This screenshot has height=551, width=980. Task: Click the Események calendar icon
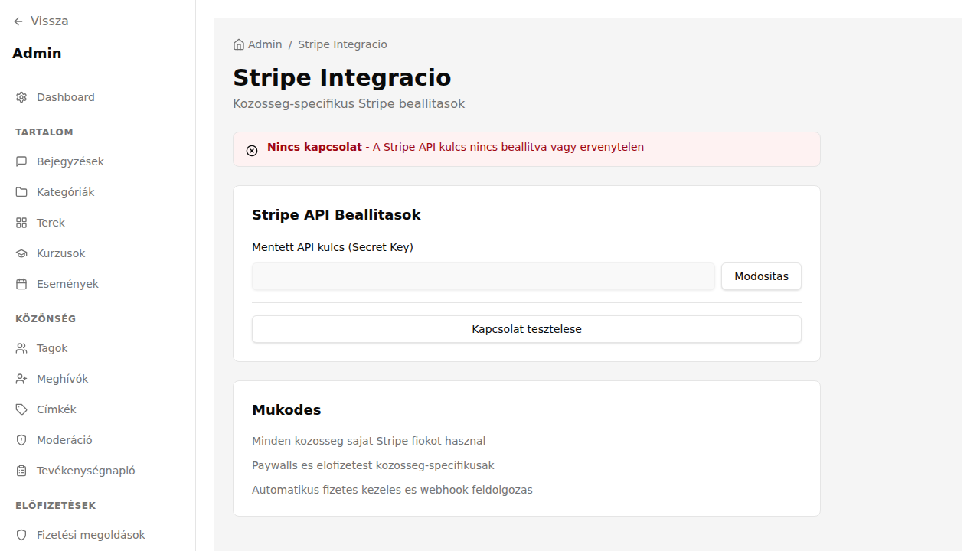tap(21, 284)
